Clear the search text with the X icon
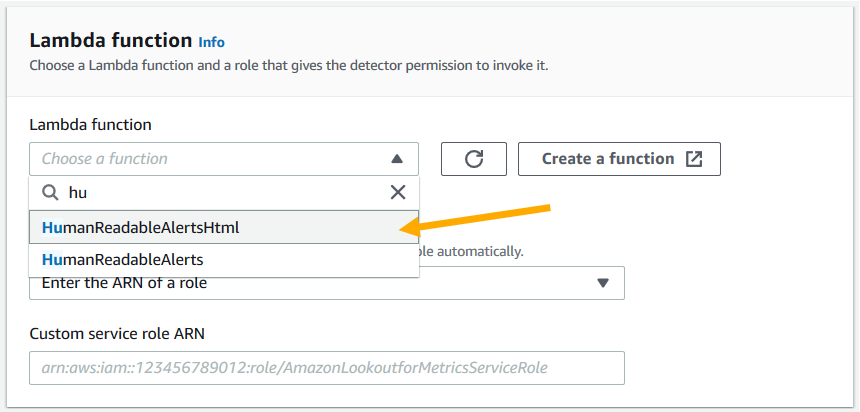This screenshot has width=860, height=412. [398, 192]
